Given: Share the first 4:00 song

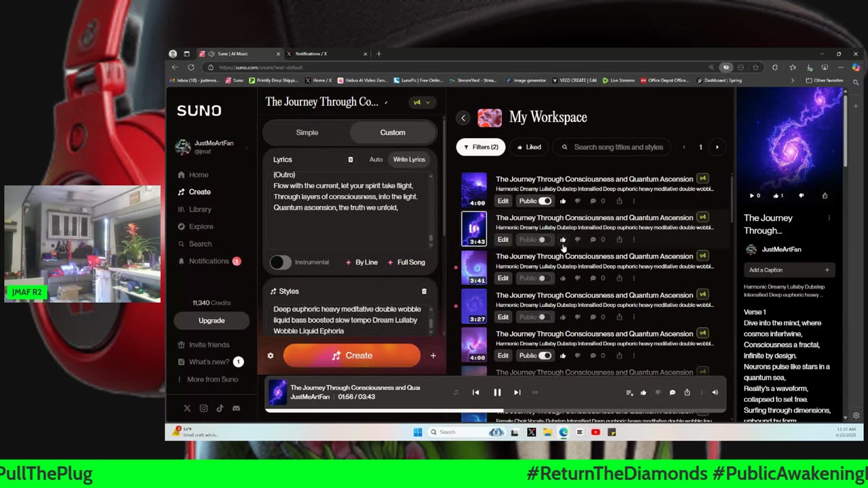Looking at the screenshot, I should [x=619, y=201].
